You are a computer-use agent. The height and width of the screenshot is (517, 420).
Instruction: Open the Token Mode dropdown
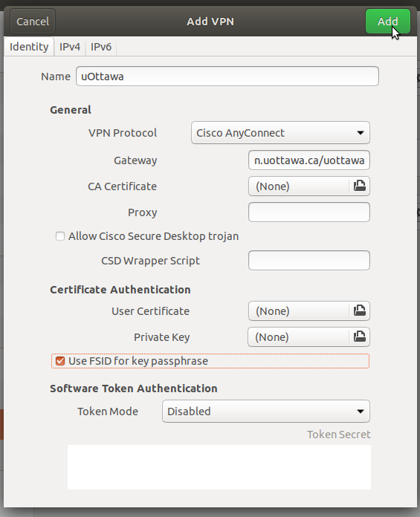coord(266,412)
